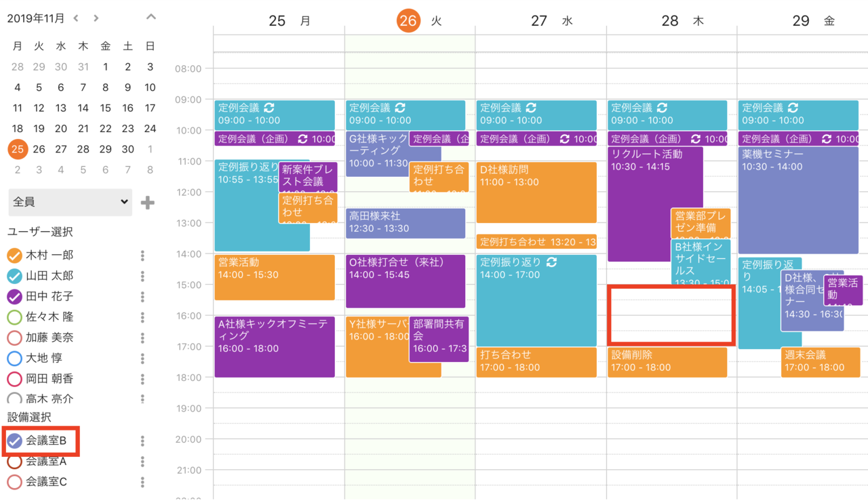The image size is (868, 501).
Task: Open 高田様来社 12:30 - 13:30 event
Action: pos(406,223)
